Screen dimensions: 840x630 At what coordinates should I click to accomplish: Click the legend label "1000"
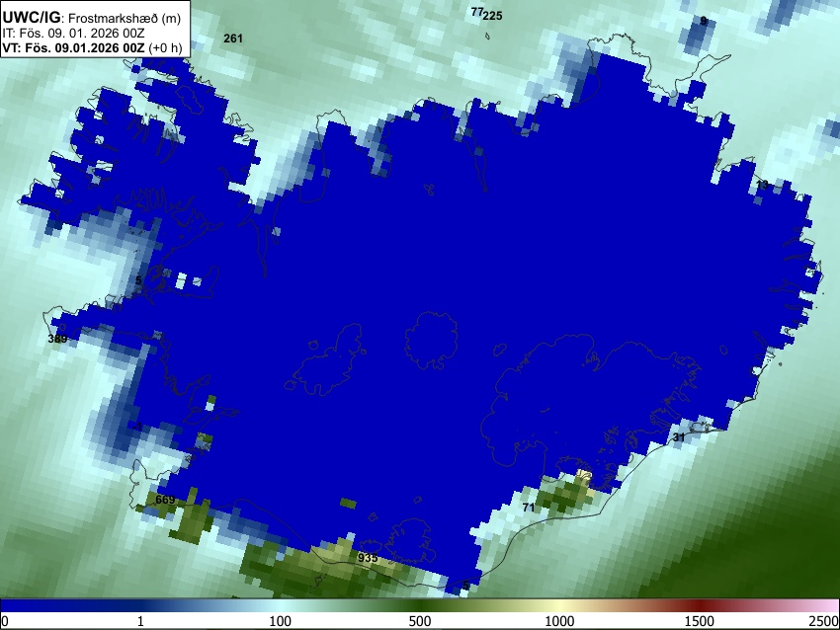click(559, 621)
